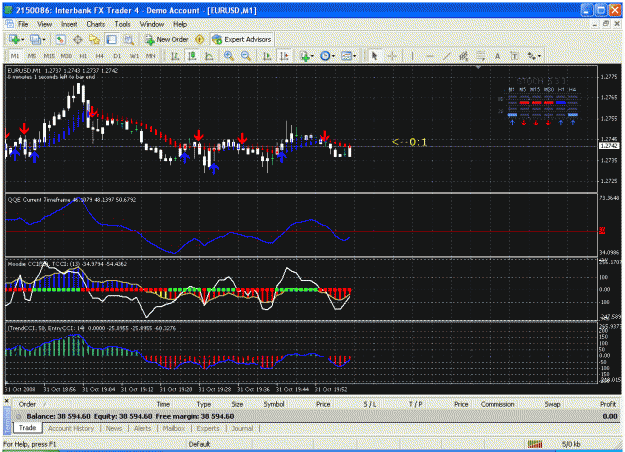
Task: Click the Zoom In magnifier
Action: pyautogui.click(x=229, y=56)
